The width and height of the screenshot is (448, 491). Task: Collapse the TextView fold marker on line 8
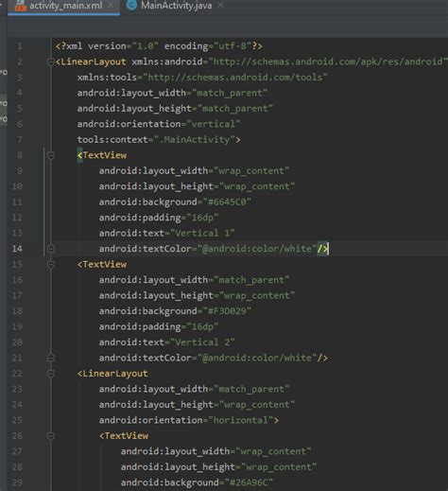click(x=51, y=155)
